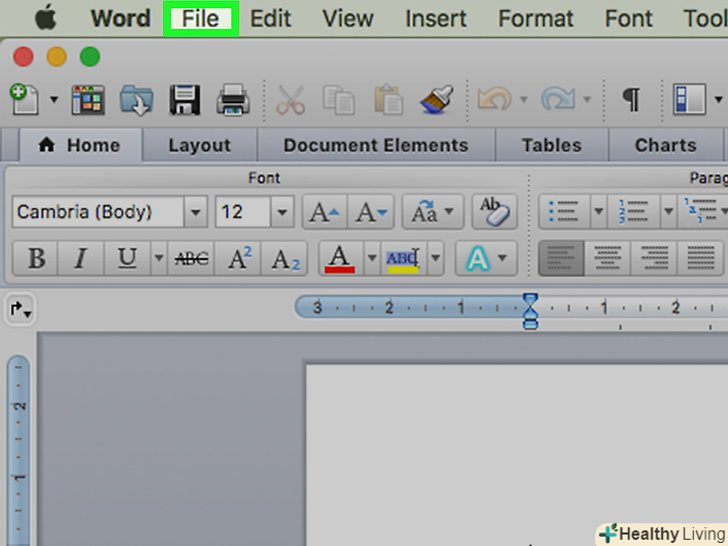Viewport: 728px width, 546px height.
Task: Open the font name dropdown arrow
Action: (195, 212)
